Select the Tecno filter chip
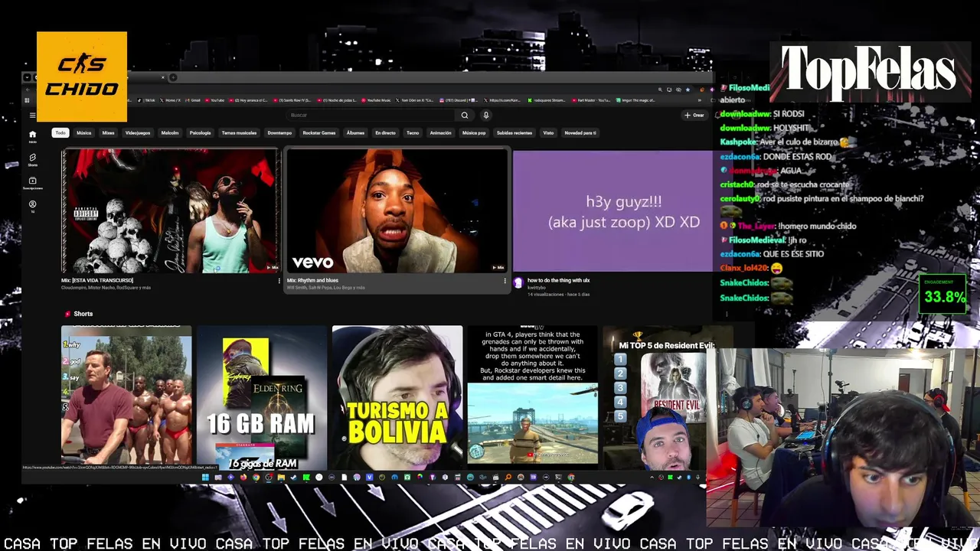 click(413, 132)
